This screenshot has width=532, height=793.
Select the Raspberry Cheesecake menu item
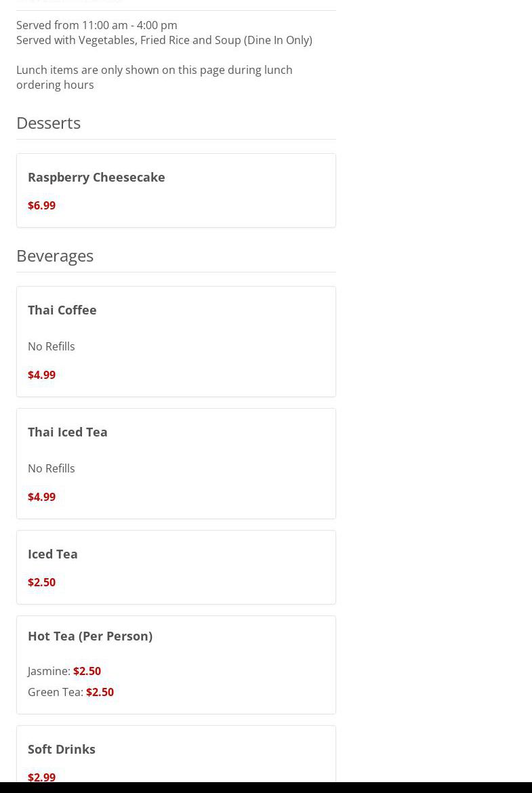point(96,177)
